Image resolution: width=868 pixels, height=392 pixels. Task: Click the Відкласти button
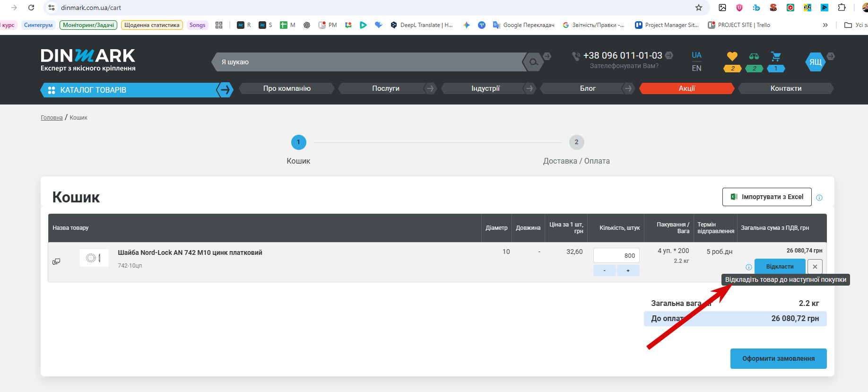(x=780, y=267)
